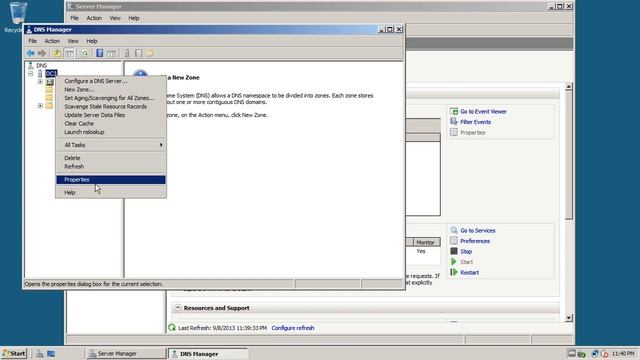Click the Go to Event Viewer link
The width and height of the screenshot is (640, 360).
pyautogui.click(x=483, y=111)
